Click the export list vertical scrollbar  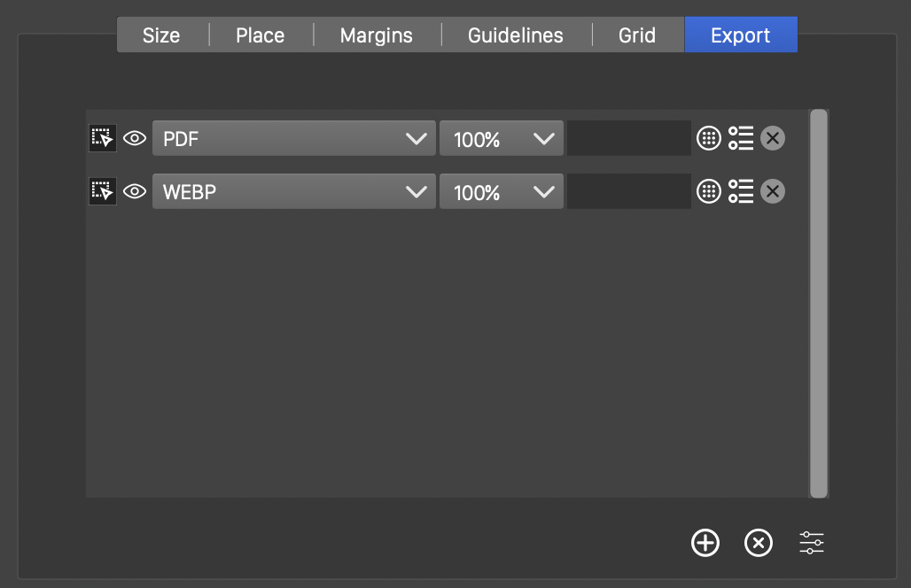[819, 303]
